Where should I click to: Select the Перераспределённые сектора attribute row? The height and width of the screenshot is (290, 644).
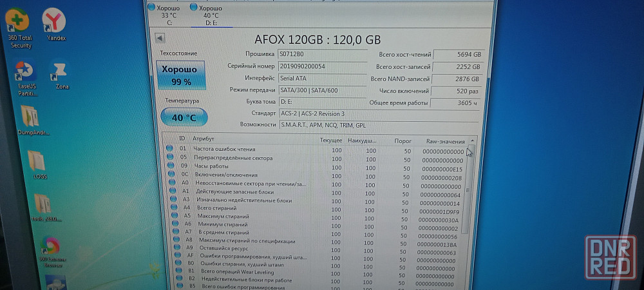(315, 159)
